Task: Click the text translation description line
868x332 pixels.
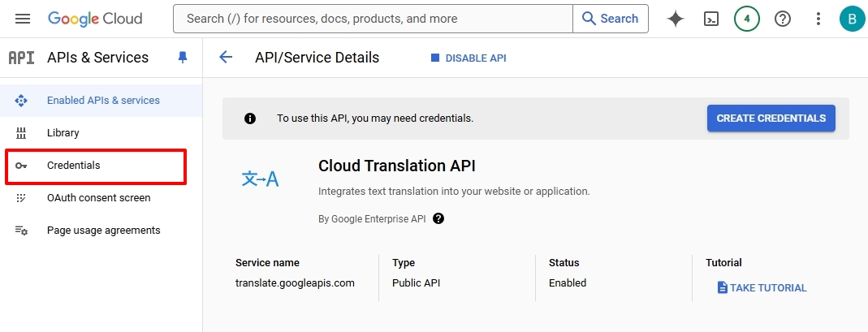Action: 455,192
